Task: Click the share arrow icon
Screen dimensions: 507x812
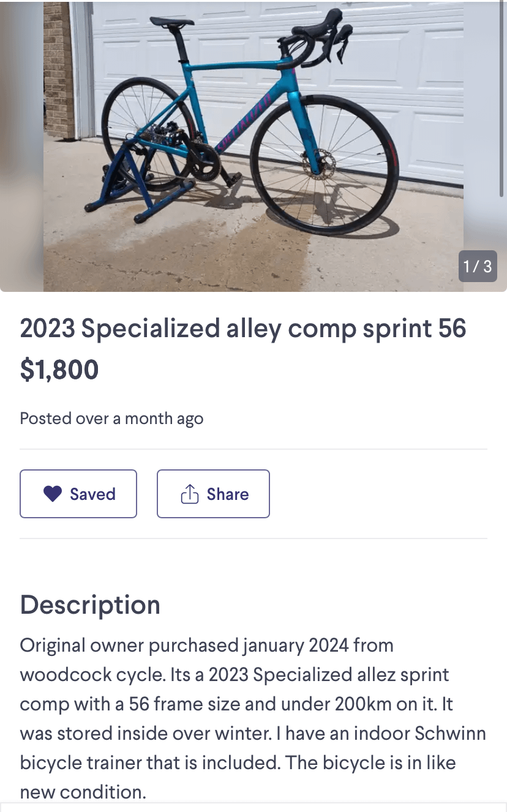Action: [190, 494]
